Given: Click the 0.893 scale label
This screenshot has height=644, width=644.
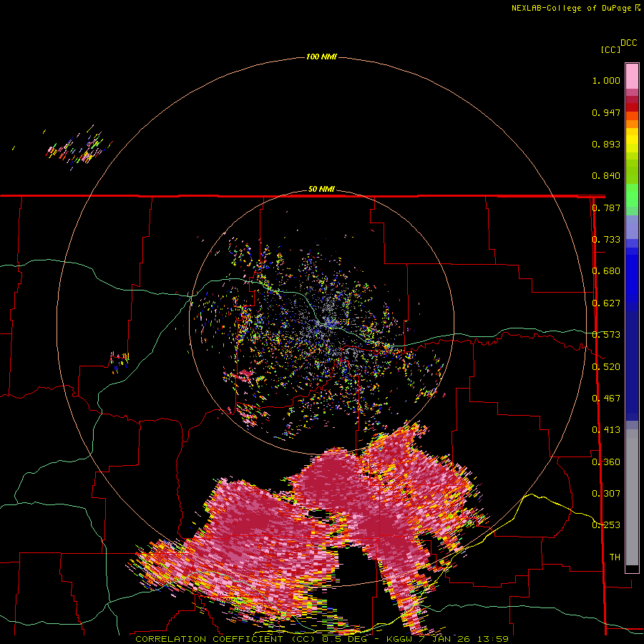Looking at the screenshot, I should [606, 144].
